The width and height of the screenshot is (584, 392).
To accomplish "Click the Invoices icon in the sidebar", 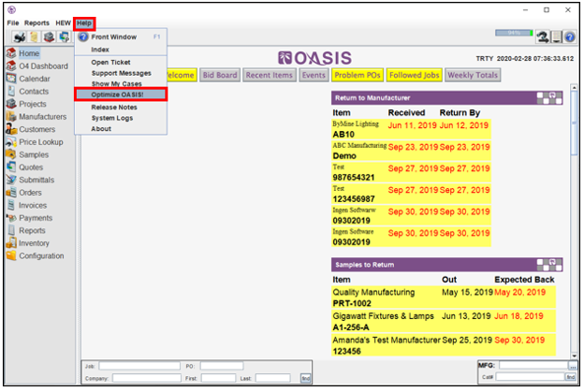I will click(x=11, y=205).
